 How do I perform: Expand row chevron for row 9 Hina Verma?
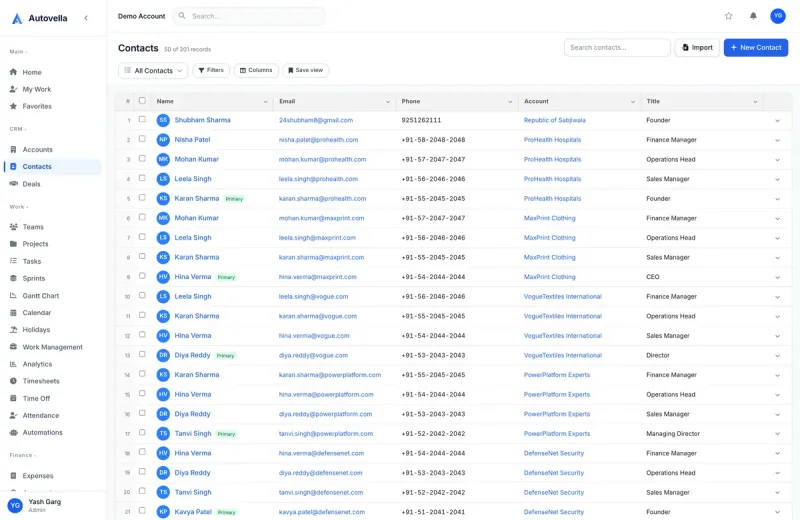click(778, 277)
